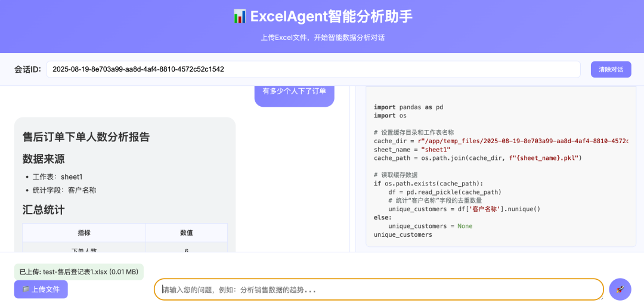
Task: Click the pd.read_pickle code line
Action: point(445,192)
